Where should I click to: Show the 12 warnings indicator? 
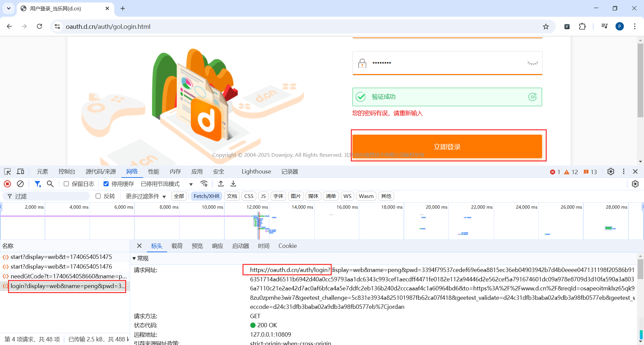(571, 172)
